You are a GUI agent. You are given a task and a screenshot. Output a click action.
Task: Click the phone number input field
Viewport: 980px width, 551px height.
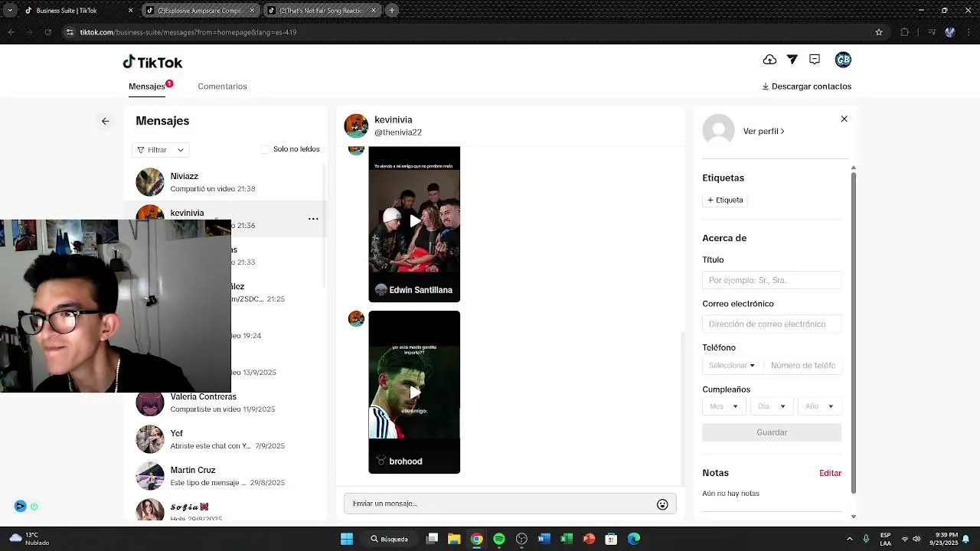(803, 366)
